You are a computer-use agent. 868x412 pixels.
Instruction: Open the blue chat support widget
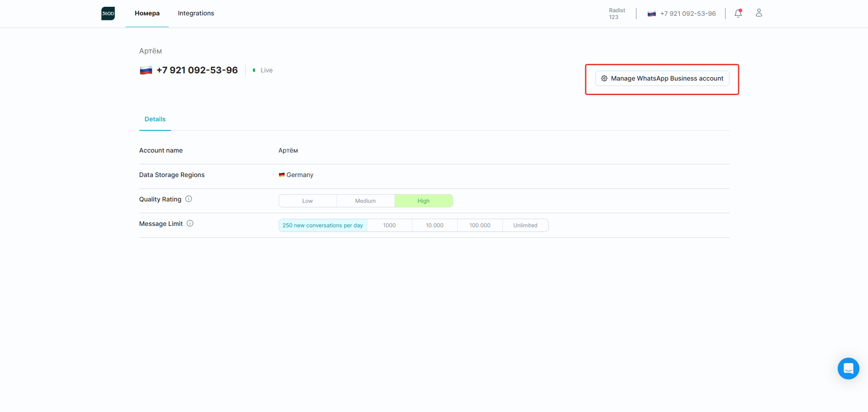848,369
